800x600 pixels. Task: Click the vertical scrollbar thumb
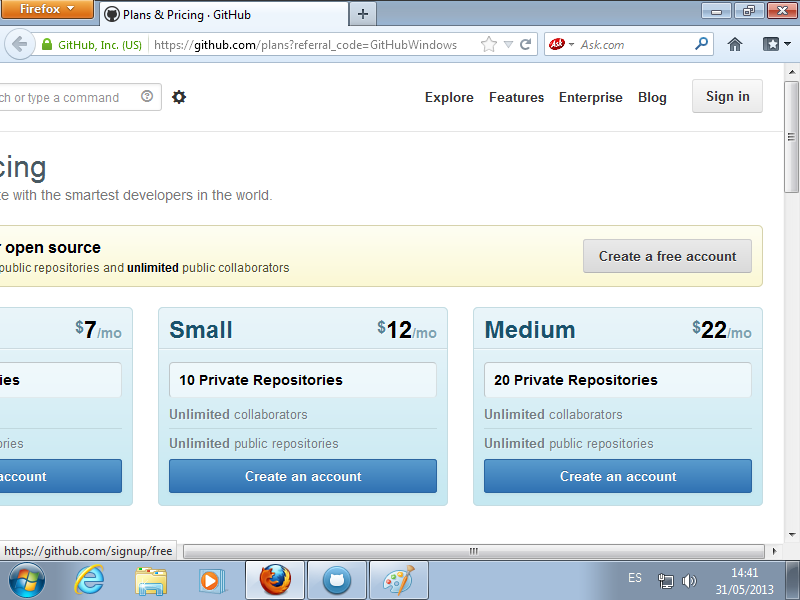(791, 137)
